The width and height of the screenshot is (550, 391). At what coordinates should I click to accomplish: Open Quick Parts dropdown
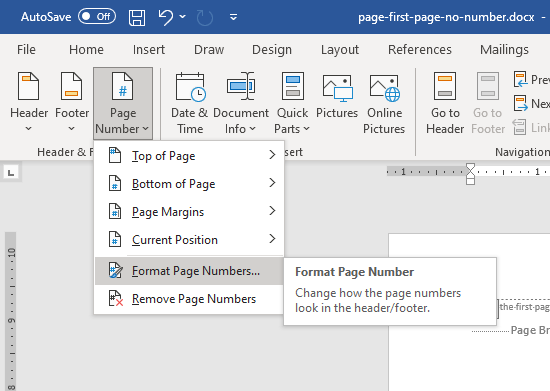pos(292,103)
